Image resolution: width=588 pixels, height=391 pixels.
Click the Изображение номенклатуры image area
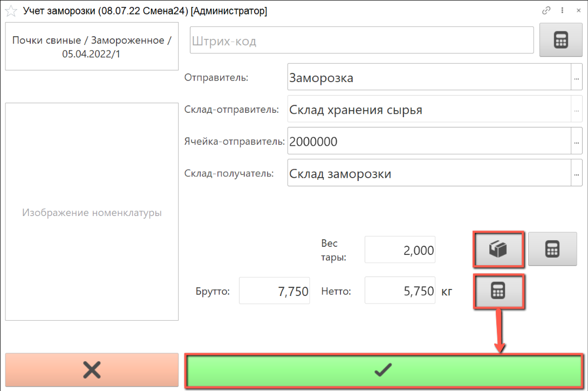(x=92, y=212)
